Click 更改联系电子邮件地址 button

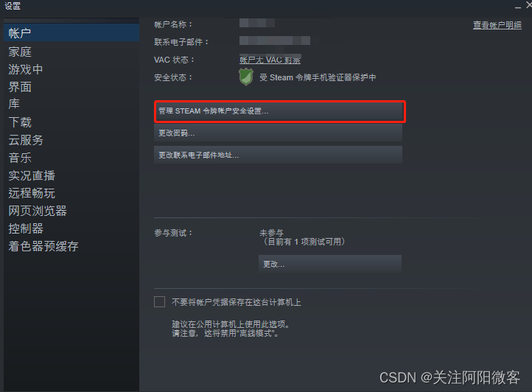278,155
